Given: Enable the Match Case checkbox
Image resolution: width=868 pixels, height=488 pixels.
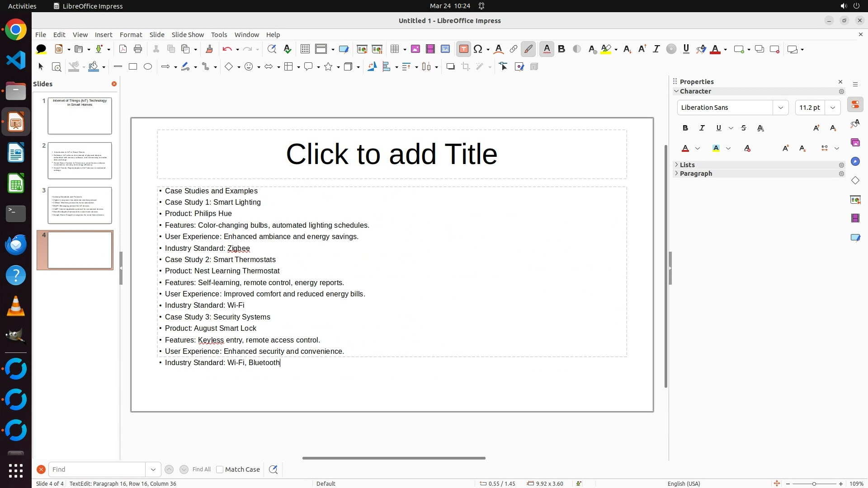Looking at the screenshot, I should (x=220, y=469).
